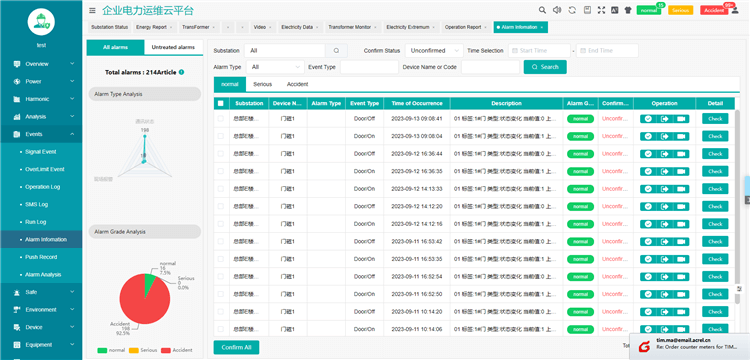This screenshot has width=750, height=360.
Task: Click the red Accident legend swatch
Action: pyautogui.click(x=165, y=350)
